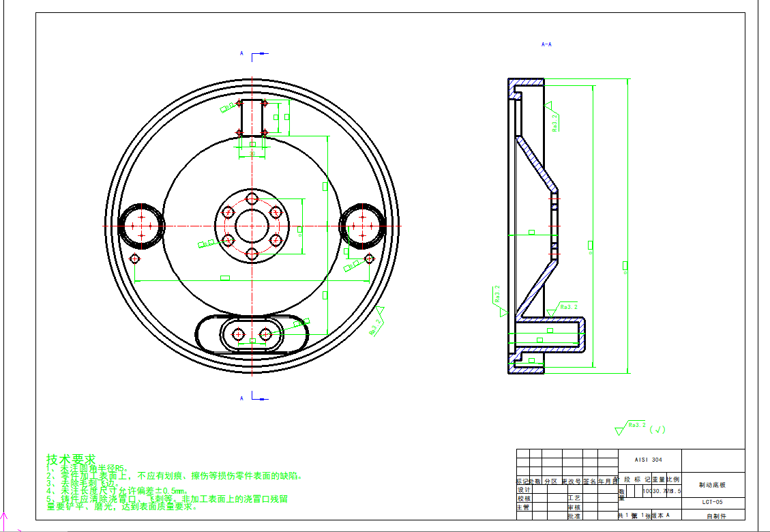770x532 pixels.
Task: Select the right large round boss
Action: pyautogui.click(x=362, y=224)
